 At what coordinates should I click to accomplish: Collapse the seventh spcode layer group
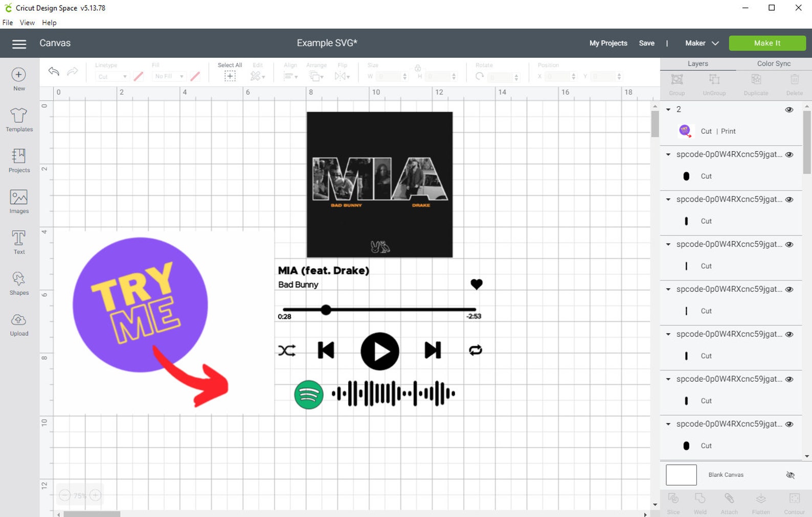pyautogui.click(x=668, y=424)
